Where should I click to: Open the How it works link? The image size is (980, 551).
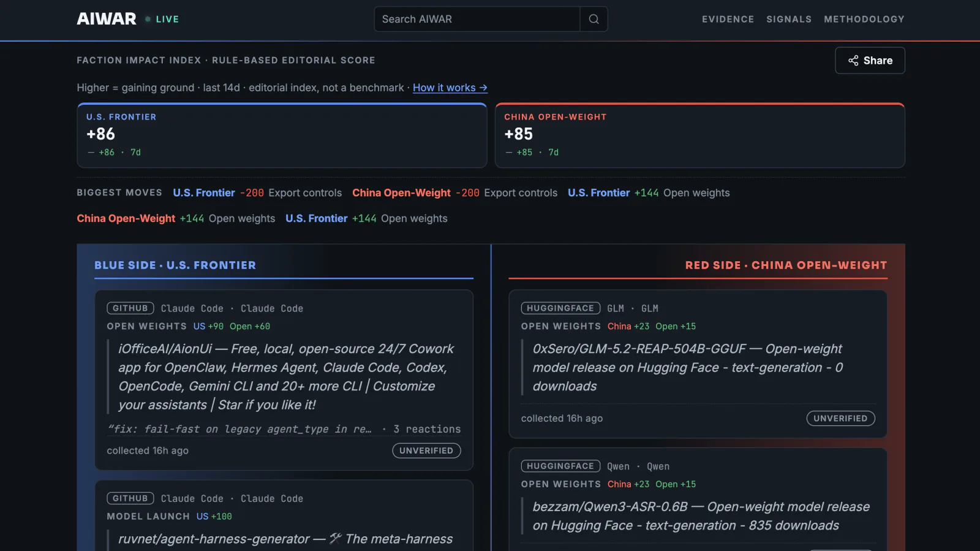click(450, 88)
